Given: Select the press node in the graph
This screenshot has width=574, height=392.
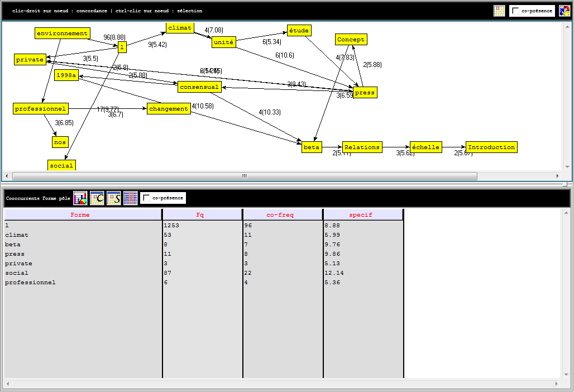Looking at the screenshot, I should [x=365, y=93].
